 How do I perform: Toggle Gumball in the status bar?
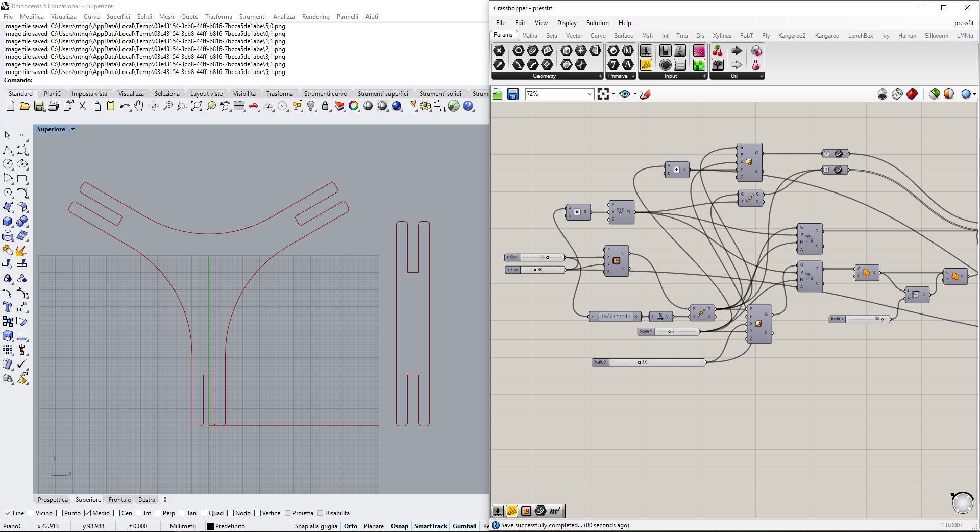pyautogui.click(x=464, y=526)
